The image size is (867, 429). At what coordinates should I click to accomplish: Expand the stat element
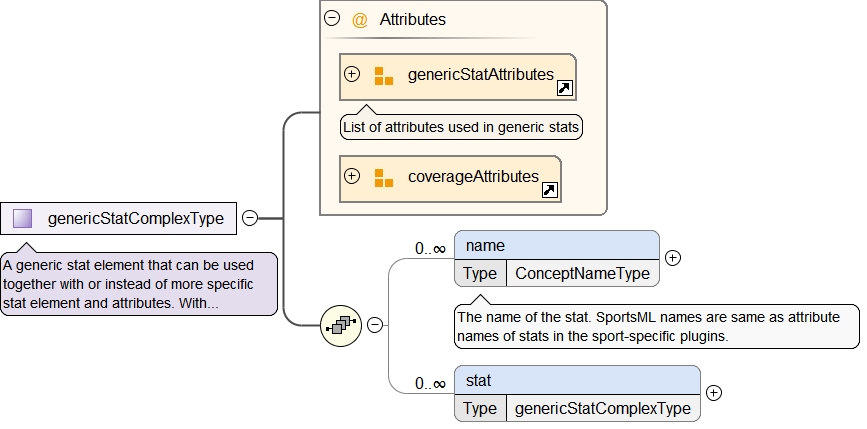point(714,393)
